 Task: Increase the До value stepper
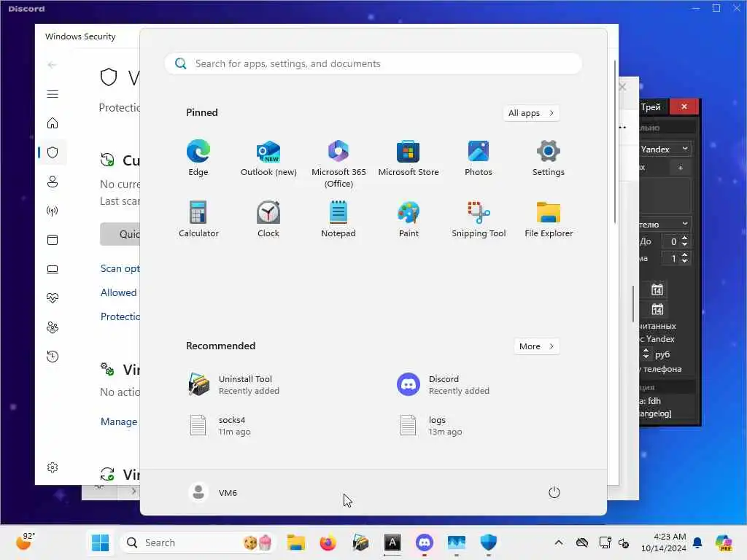(684, 238)
